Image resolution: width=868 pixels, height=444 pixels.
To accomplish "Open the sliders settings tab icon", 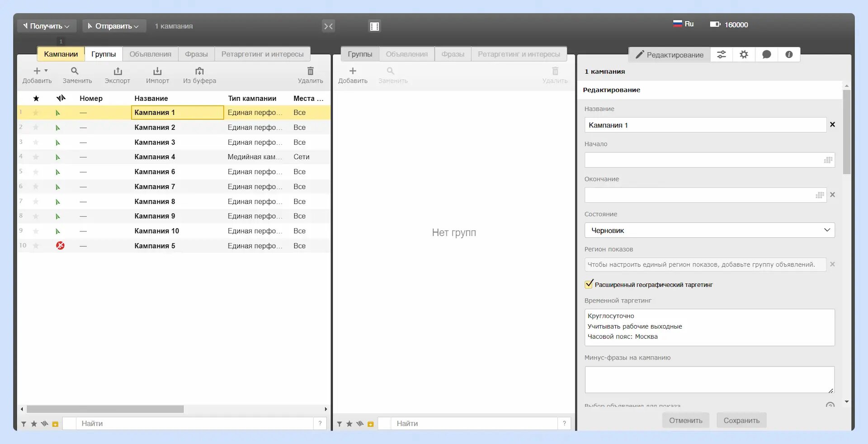I will (722, 55).
